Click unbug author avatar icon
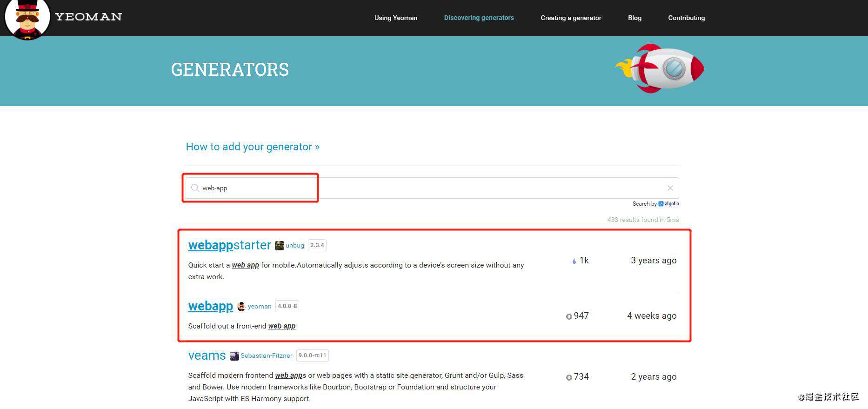This screenshot has height=409, width=868. (279, 245)
